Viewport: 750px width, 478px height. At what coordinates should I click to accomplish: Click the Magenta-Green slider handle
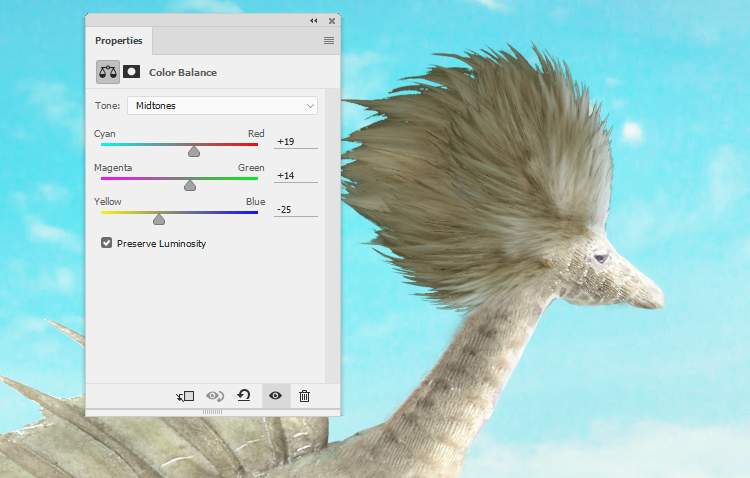click(190, 185)
